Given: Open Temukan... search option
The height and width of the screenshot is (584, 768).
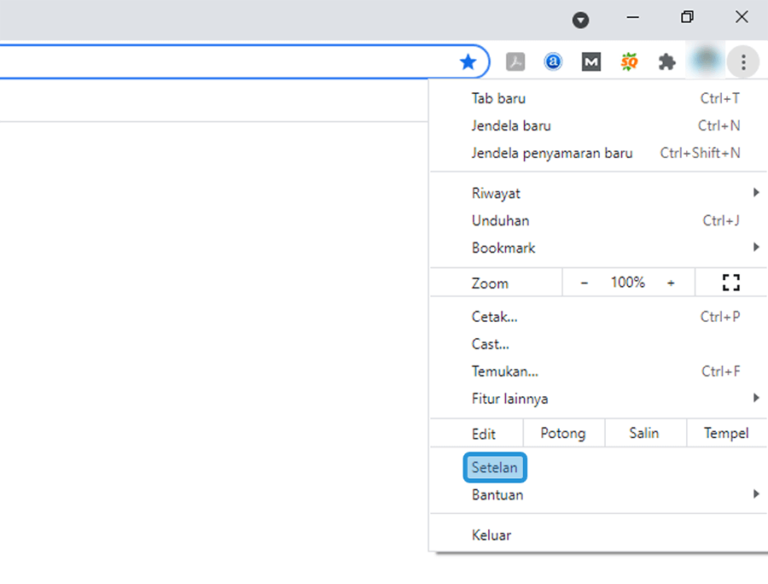Looking at the screenshot, I should click(599, 371).
